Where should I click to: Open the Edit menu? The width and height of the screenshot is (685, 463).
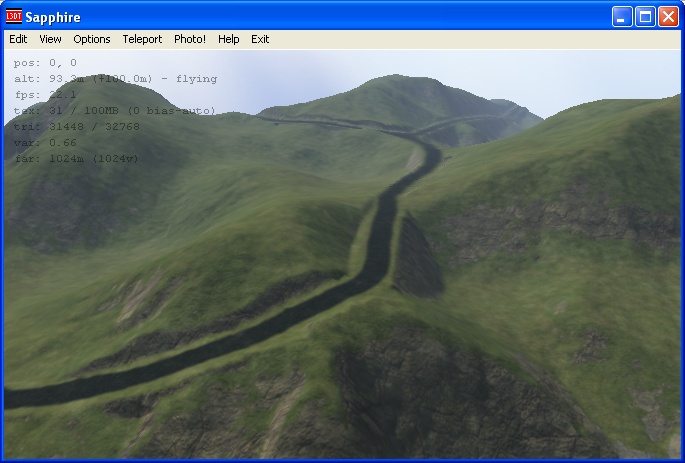tap(18, 39)
